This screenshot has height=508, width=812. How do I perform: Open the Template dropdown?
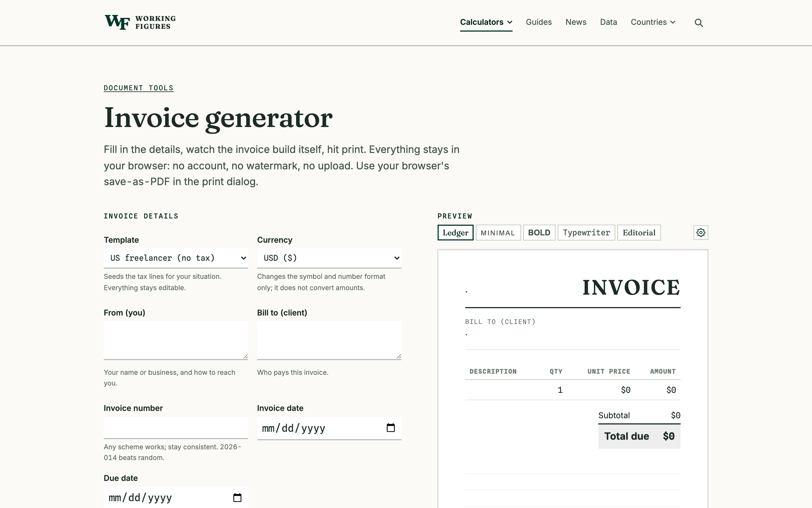[x=176, y=258]
